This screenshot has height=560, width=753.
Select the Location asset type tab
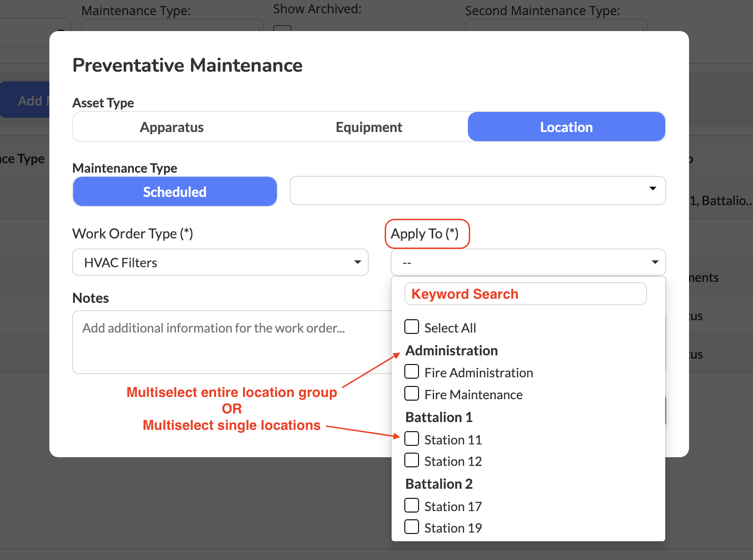point(566,127)
